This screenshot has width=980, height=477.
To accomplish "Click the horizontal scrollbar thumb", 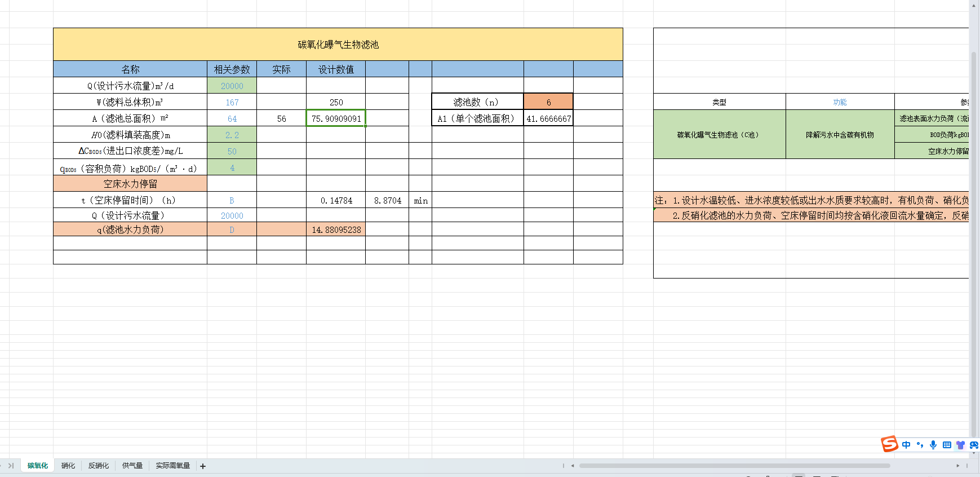I will click(734, 466).
